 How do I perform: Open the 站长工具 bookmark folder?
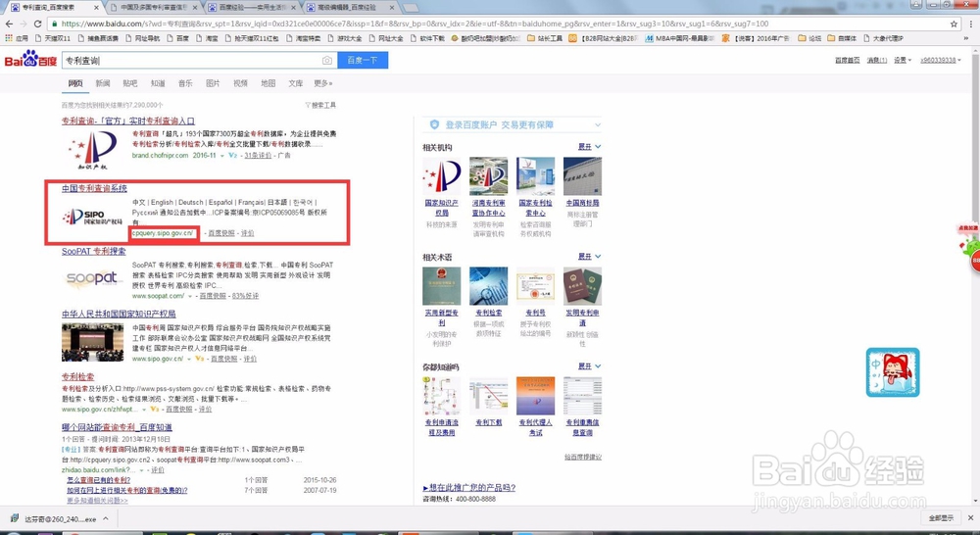coord(545,38)
